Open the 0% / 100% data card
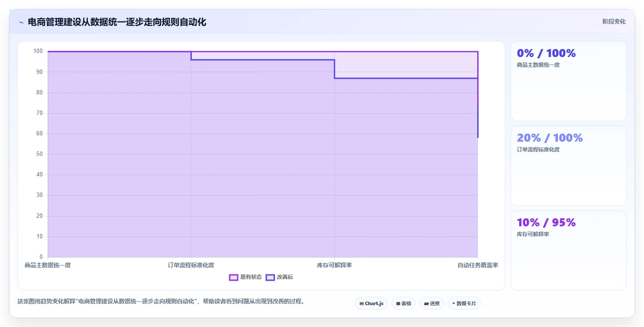 [x=569, y=81]
